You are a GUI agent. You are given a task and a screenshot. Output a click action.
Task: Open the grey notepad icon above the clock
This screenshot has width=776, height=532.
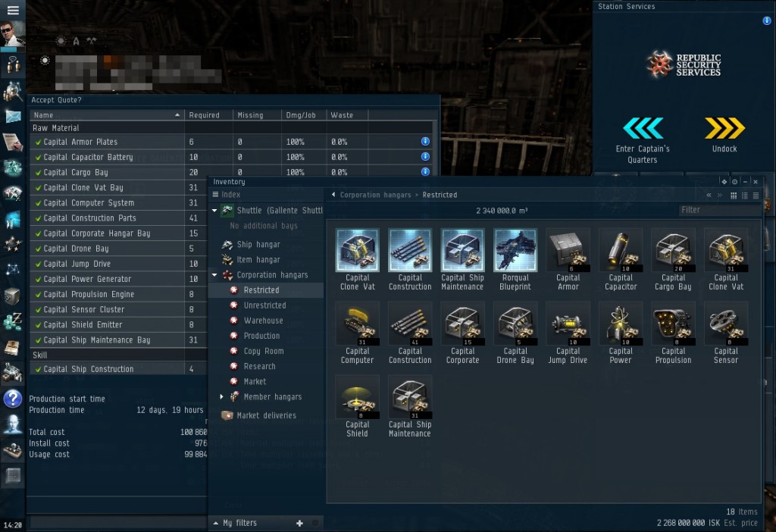click(x=12, y=476)
